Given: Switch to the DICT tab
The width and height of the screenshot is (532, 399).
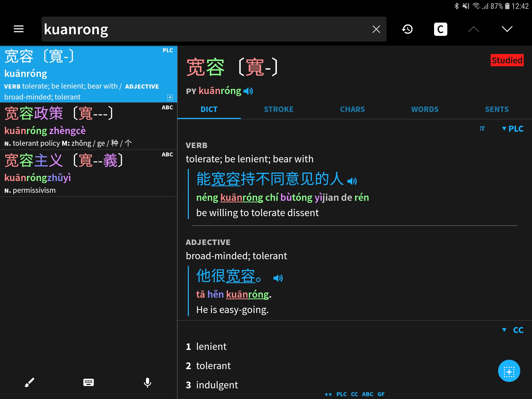Looking at the screenshot, I should coord(209,109).
